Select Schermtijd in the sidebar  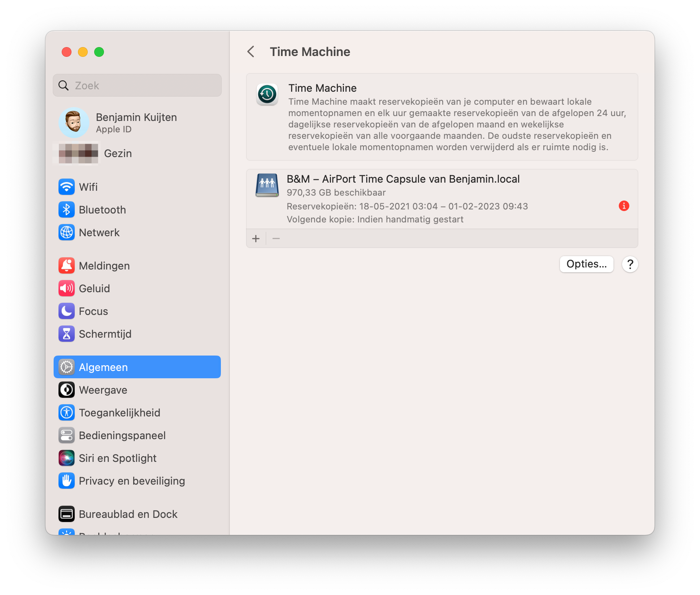(x=137, y=334)
